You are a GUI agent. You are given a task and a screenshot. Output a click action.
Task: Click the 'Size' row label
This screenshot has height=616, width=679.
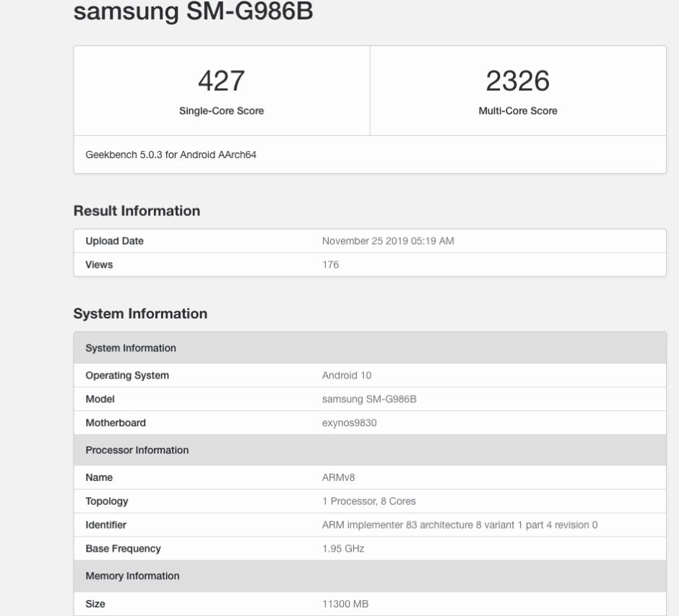95,604
